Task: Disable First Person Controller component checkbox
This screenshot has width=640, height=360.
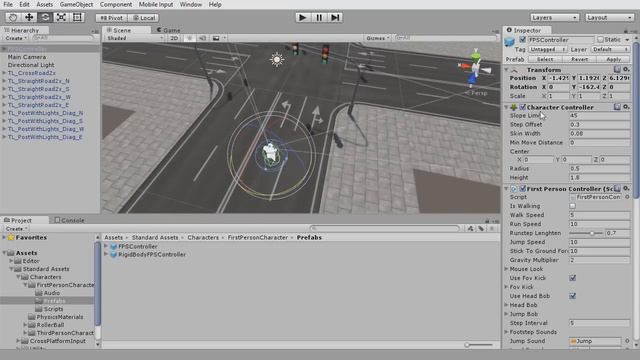Action: coord(522,189)
